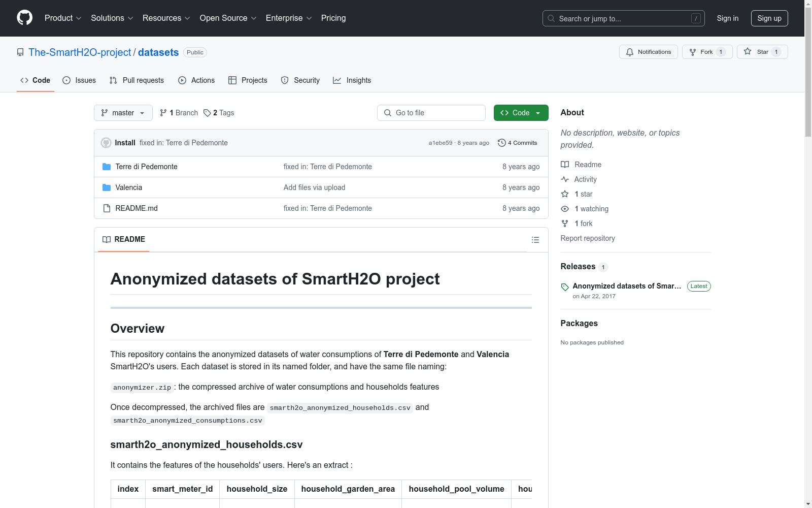The image size is (812, 508).
Task: Open the Projects tab
Action: click(248, 80)
